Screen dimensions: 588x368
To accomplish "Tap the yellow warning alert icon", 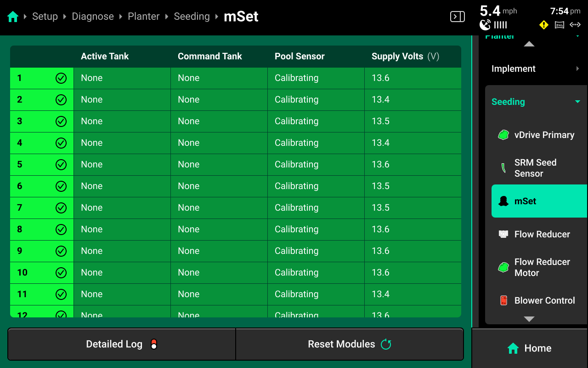I will coord(543,25).
